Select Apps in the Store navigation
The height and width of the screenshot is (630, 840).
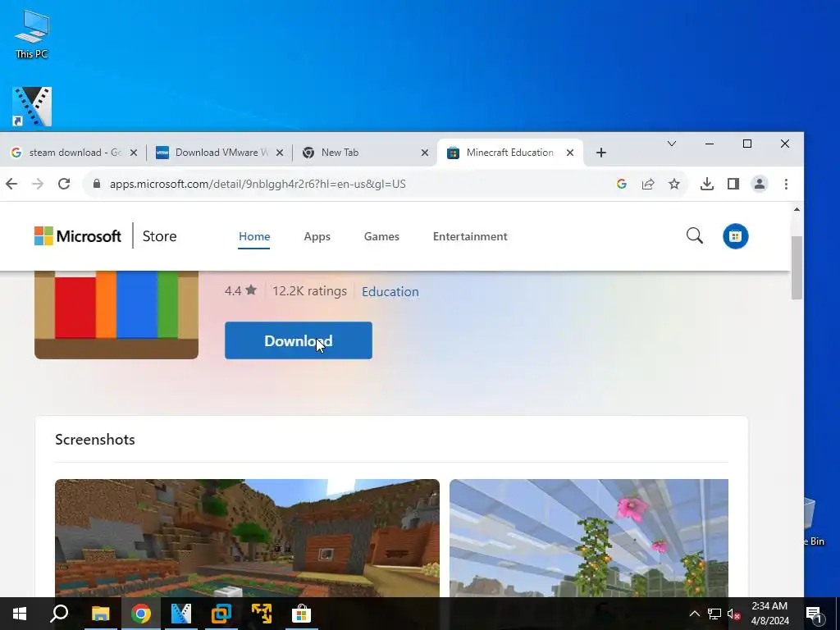tap(317, 236)
